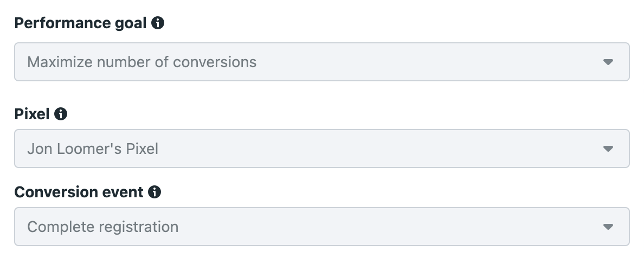Click the Performance goal dropdown arrow

coord(608,62)
